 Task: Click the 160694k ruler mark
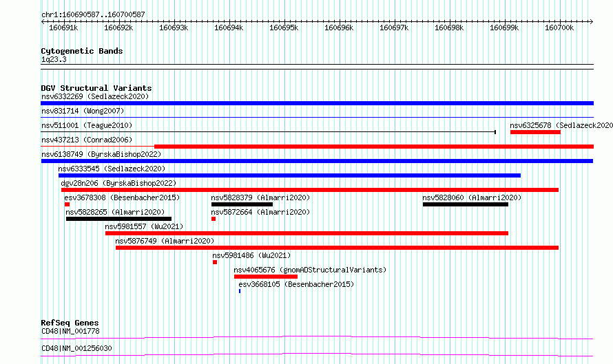229,28
